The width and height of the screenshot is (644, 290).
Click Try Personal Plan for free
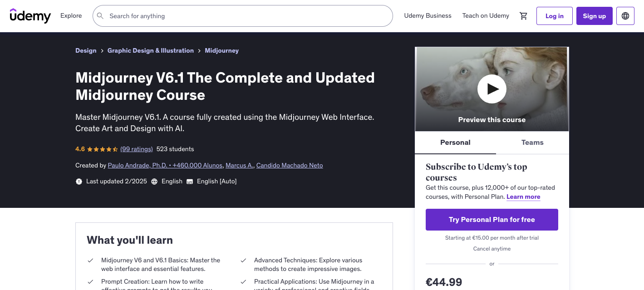492,219
